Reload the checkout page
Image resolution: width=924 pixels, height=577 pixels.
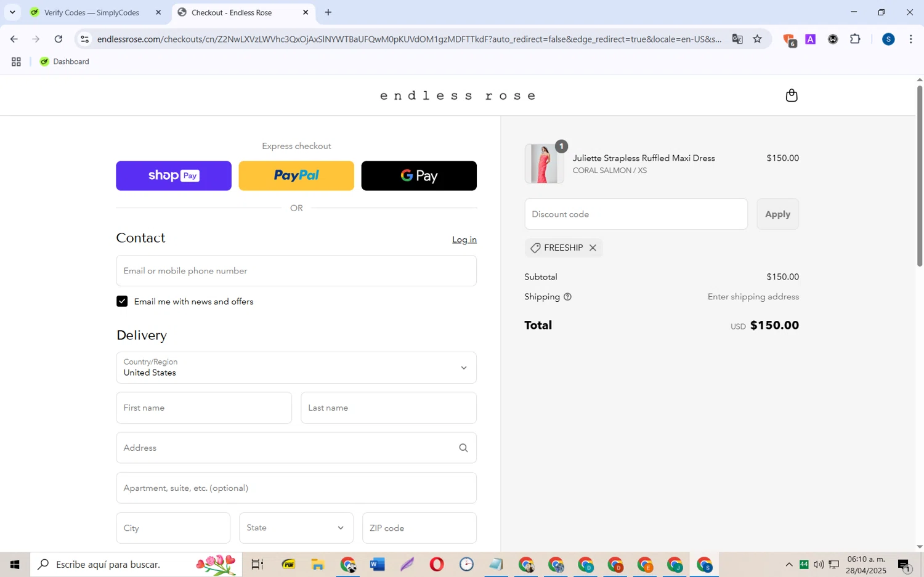pyautogui.click(x=59, y=39)
